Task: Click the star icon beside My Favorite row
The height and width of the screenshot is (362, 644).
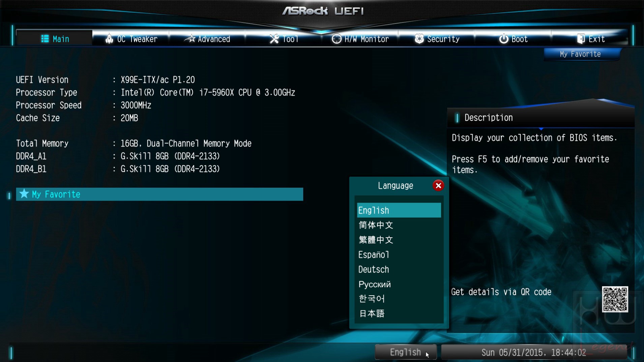Action: click(24, 194)
